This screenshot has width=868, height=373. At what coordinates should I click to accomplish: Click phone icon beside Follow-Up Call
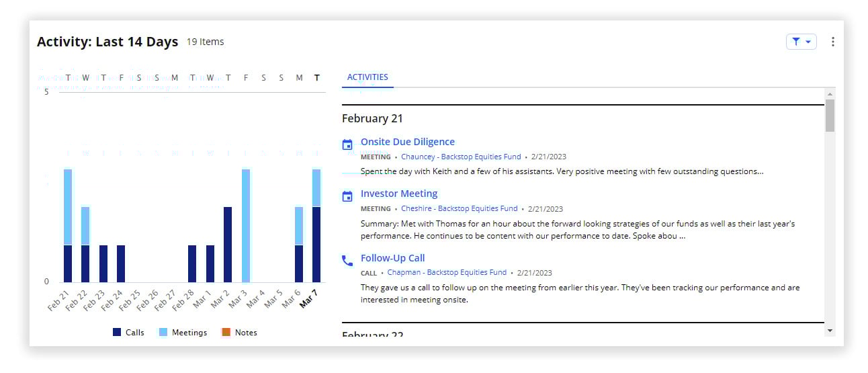347,261
